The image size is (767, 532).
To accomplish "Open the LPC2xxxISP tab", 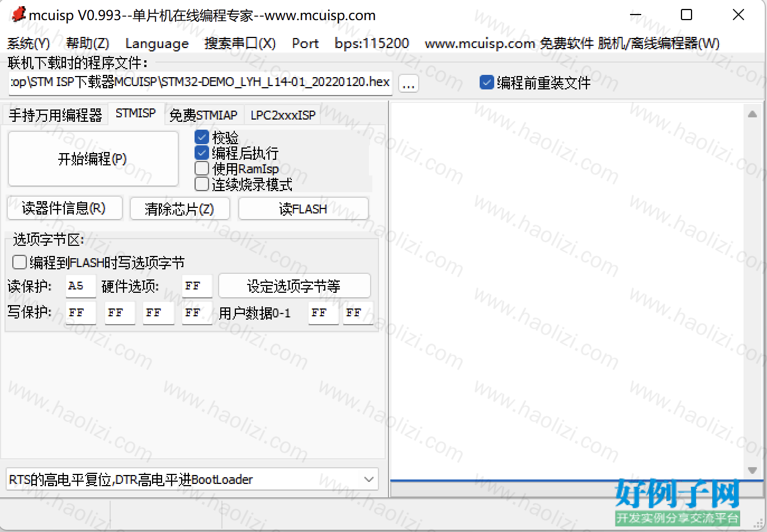I will pyautogui.click(x=283, y=115).
